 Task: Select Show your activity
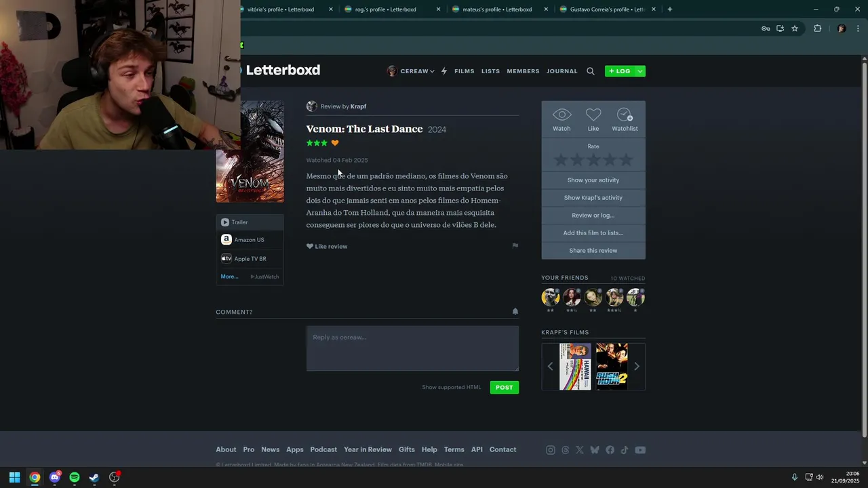(x=593, y=180)
